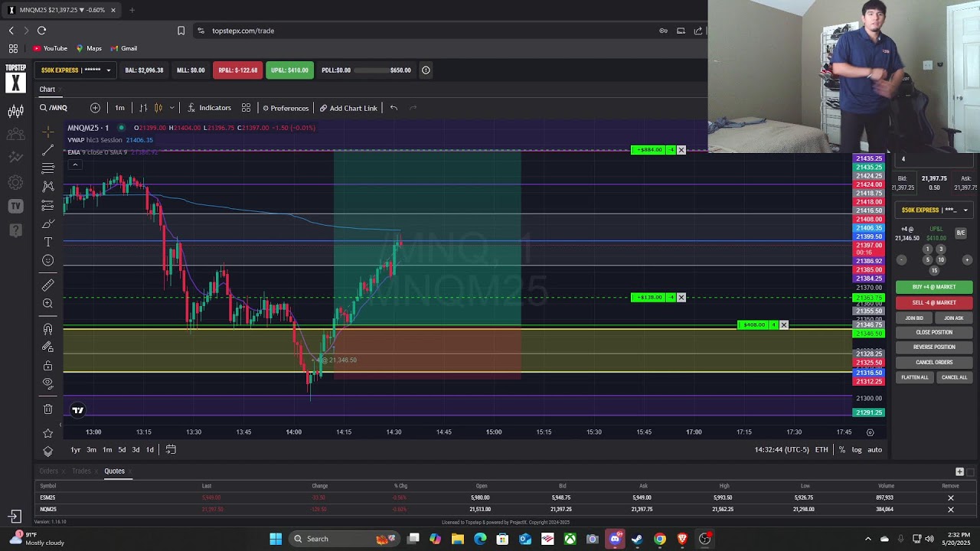Click the compare add symbol plus icon
This screenshot has width=980, height=551.
(x=95, y=108)
